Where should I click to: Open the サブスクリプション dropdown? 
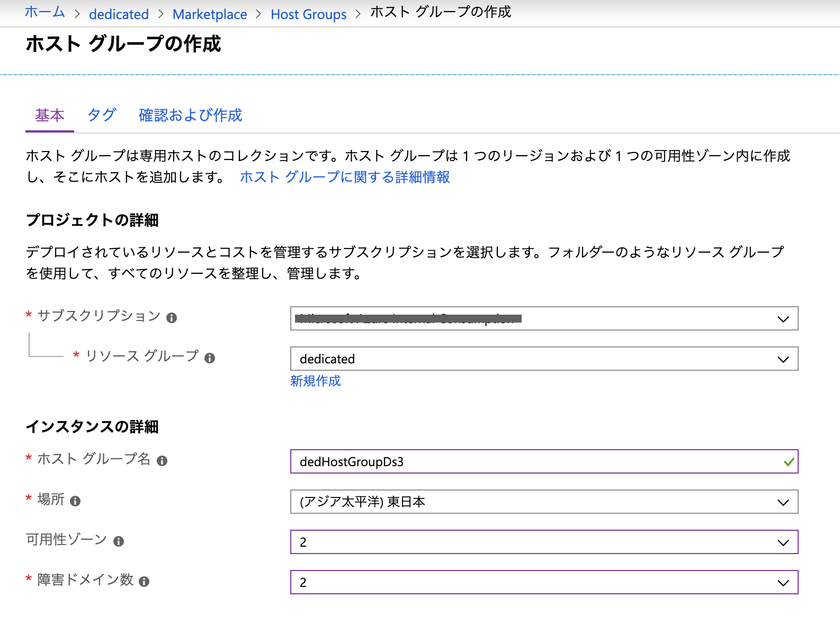click(x=543, y=319)
